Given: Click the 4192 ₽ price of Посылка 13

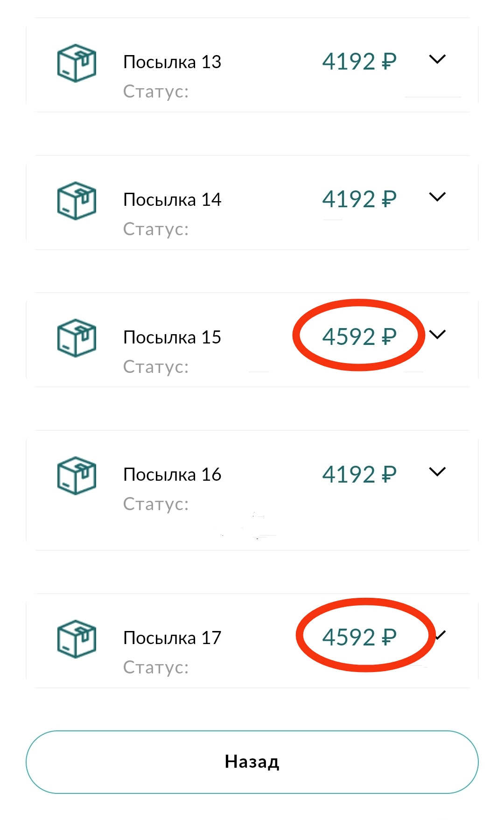Looking at the screenshot, I should point(359,62).
